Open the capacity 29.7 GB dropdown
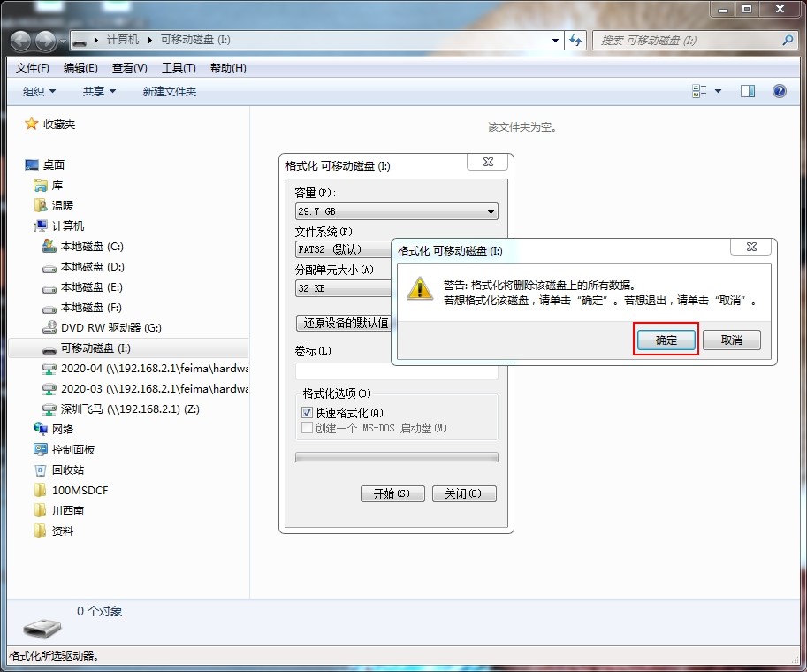The image size is (807, 672). 397,211
